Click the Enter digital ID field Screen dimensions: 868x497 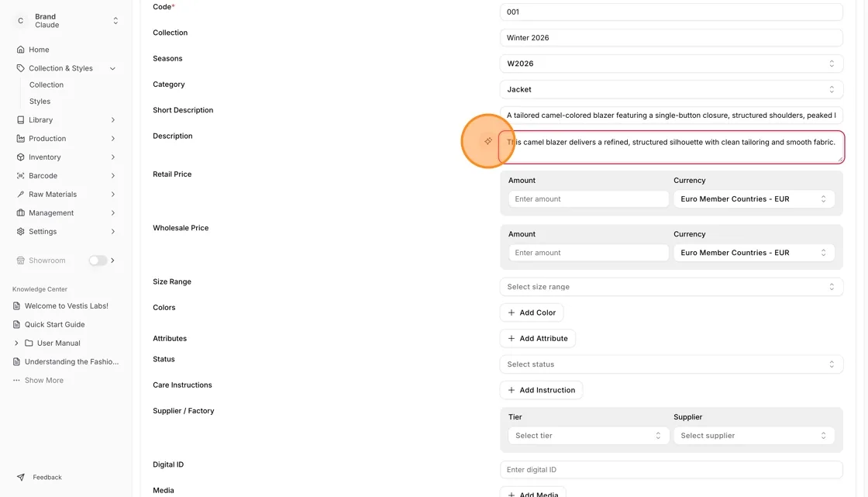[x=671, y=469]
